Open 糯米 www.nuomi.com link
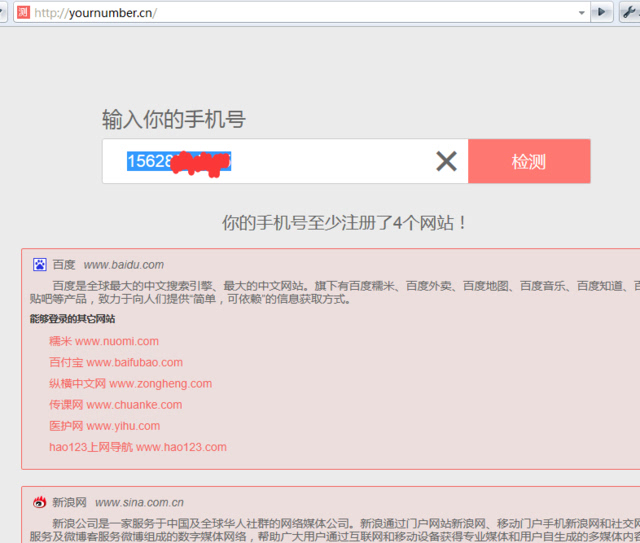 coord(104,341)
